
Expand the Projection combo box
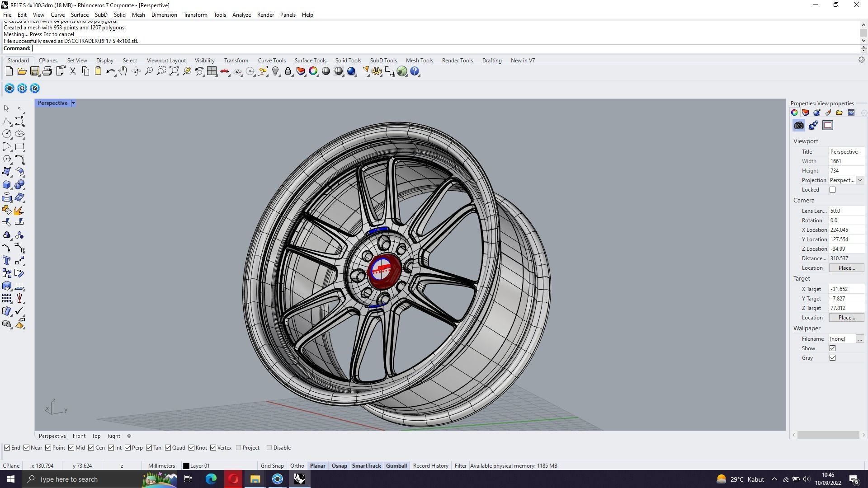pyautogui.click(x=860, y=180)
